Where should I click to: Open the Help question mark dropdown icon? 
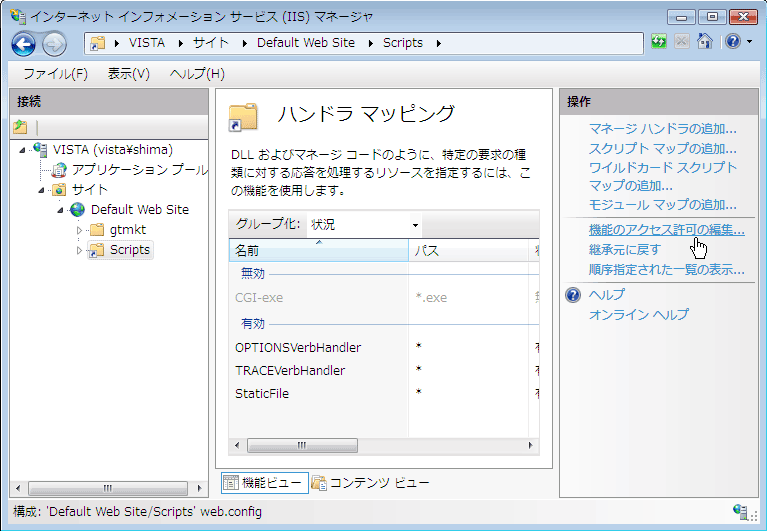pos(737,42)
